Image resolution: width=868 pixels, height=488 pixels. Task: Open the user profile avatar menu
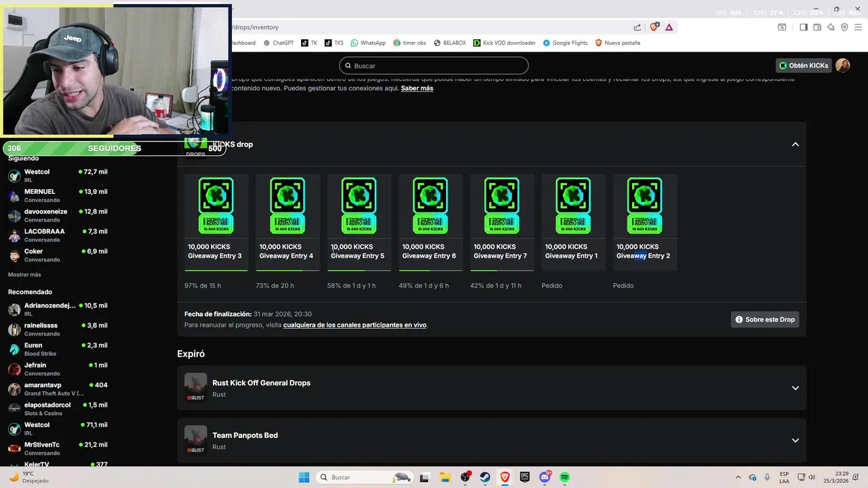(x=843, y=66)
